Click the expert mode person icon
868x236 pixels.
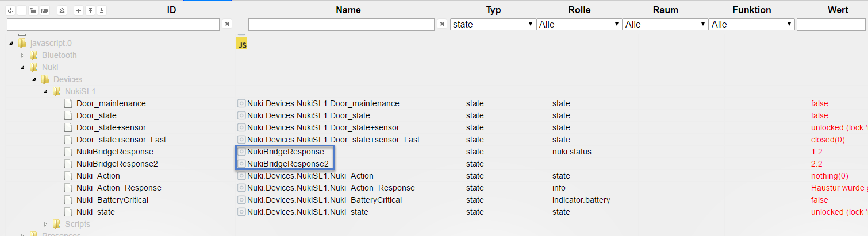62,10
